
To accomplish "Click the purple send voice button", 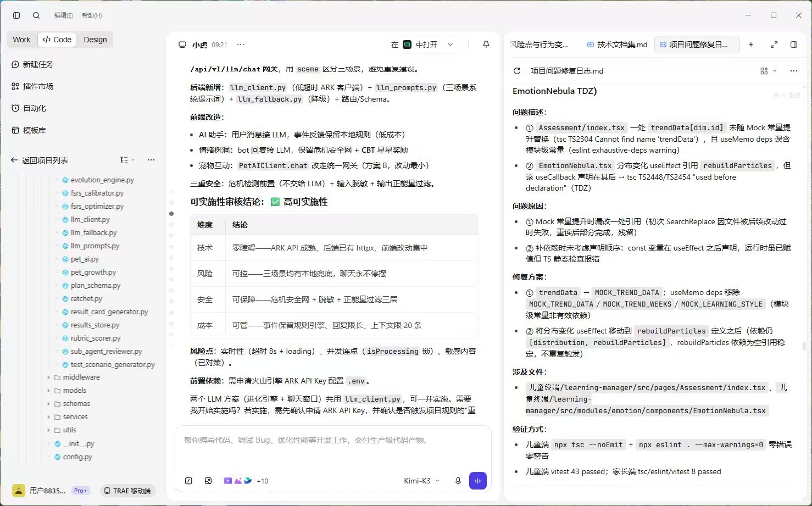I will pos(478,481).
